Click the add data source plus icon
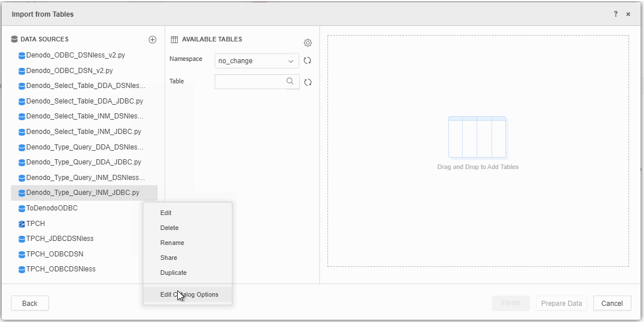This screenshot has height=322, width=644. (x=153, y=40)
